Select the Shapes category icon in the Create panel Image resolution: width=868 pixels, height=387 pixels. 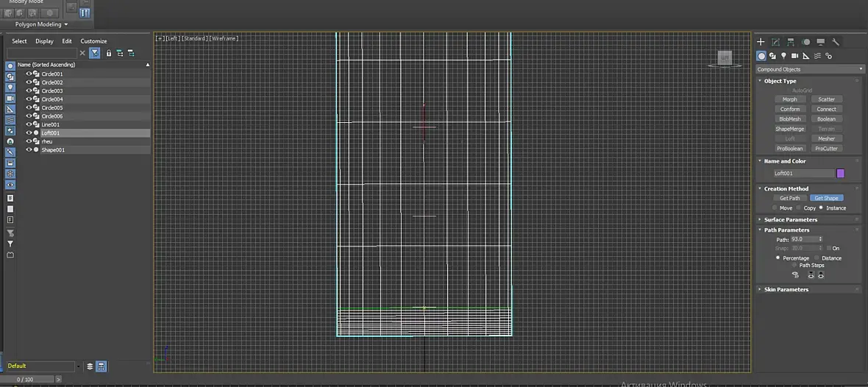tap(773, 56)
